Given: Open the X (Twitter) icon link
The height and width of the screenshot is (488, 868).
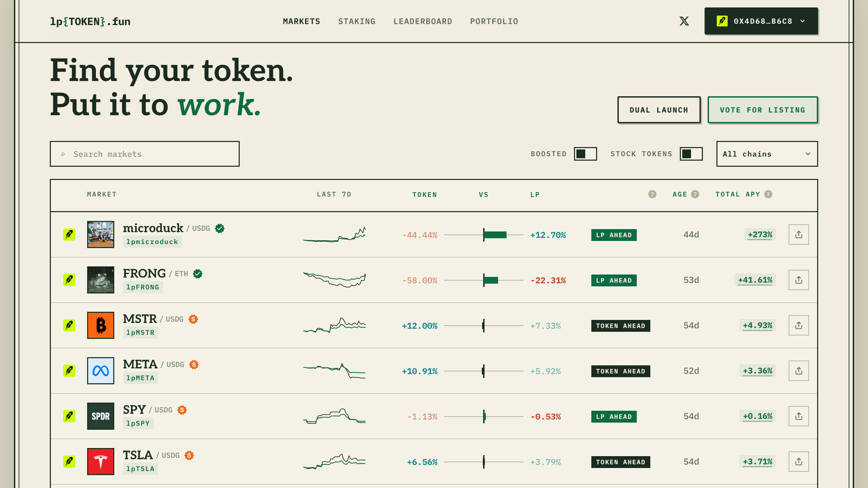Looking at the screenshot, I should 684,21.
